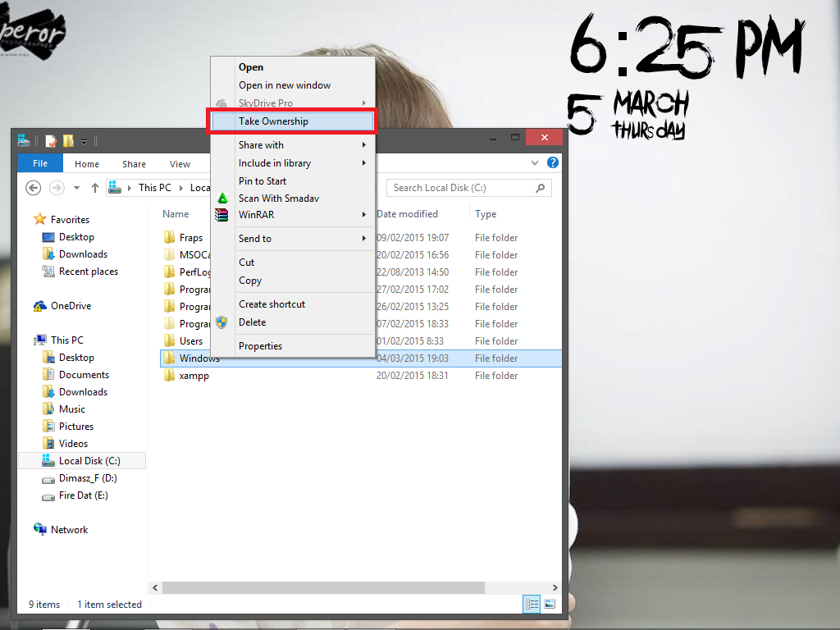Select OneDrive in the navigation pane
The width and height of the screenshot is (840, 630).
pyautogui.click(x=71, y=306)
